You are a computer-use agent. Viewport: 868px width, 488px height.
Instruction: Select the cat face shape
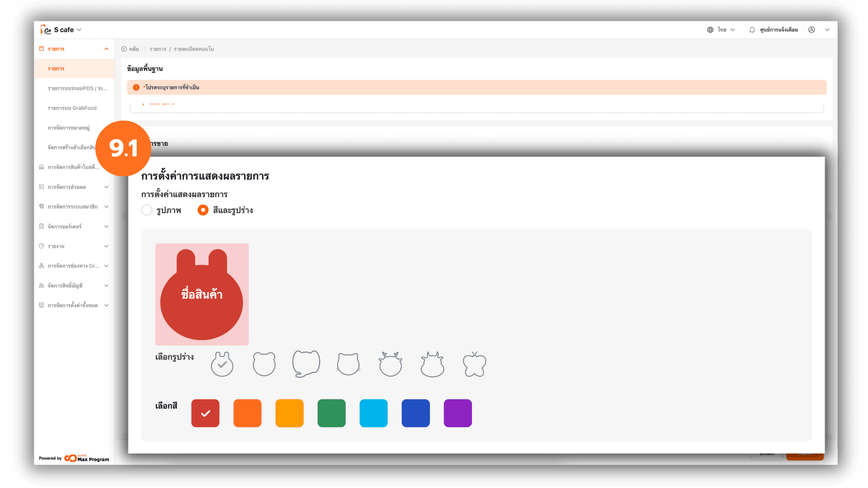(348, 364)
